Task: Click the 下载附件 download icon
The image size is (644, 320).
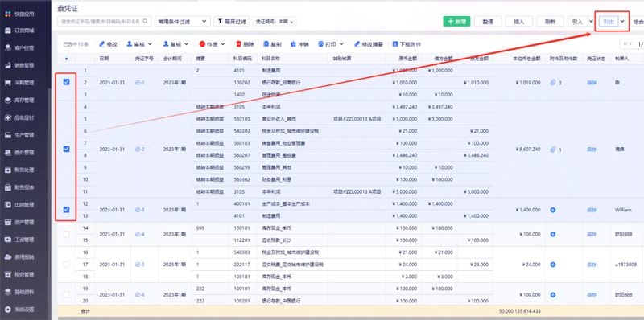Action: 395,44
